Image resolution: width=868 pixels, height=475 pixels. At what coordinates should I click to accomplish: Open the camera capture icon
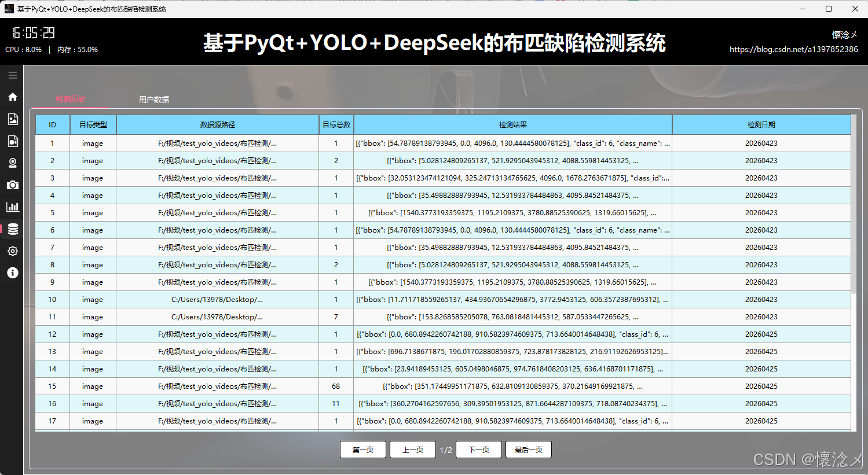coord(12,185)
